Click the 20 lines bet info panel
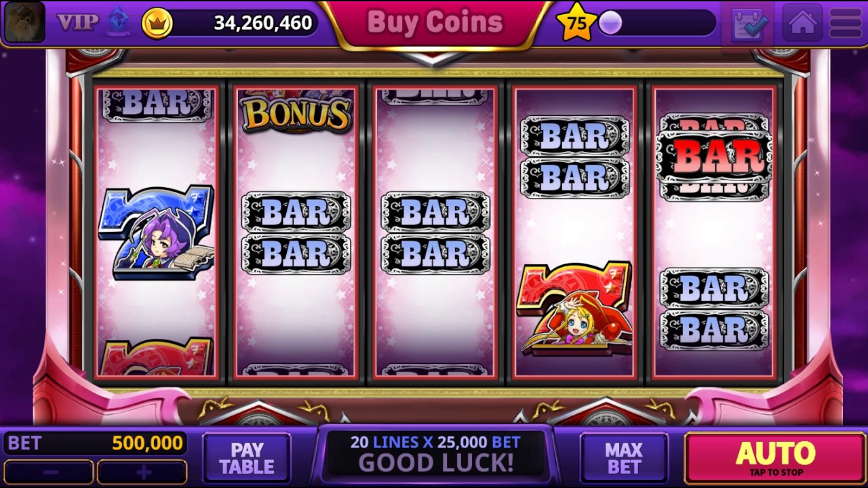The height and width of the screenshot is (488, 868). click(x=435, y=453)
